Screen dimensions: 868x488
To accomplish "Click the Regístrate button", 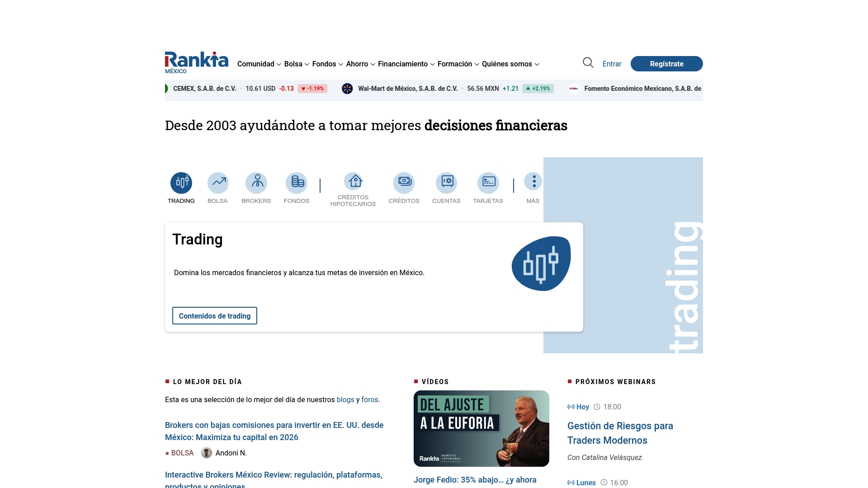I will (x=666, y=64).
